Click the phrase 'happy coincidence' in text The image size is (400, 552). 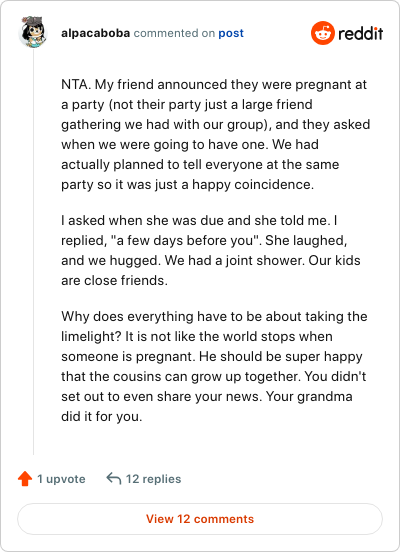[252, 184]
